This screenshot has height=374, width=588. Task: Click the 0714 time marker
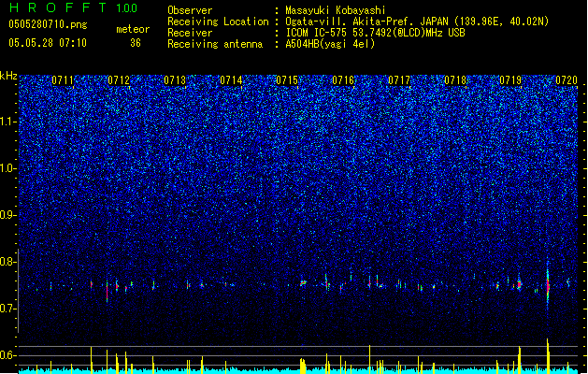pyautogui.click(x=231, y=80)
